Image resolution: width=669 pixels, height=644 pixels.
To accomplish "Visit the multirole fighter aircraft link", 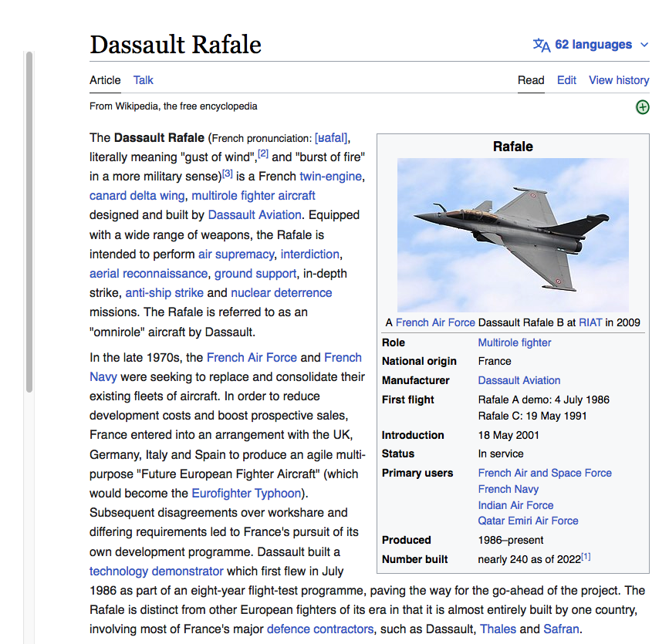I will (253, 196).
